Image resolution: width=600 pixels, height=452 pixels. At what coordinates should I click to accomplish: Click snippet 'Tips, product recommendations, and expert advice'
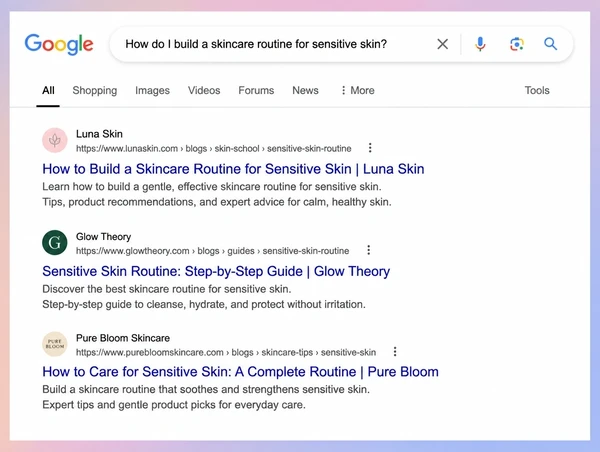pyautogui.click(x=217, y=202)
